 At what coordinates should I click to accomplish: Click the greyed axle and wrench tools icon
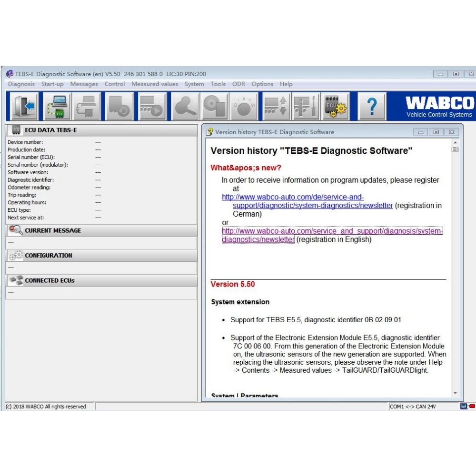[x=306, y=106]
